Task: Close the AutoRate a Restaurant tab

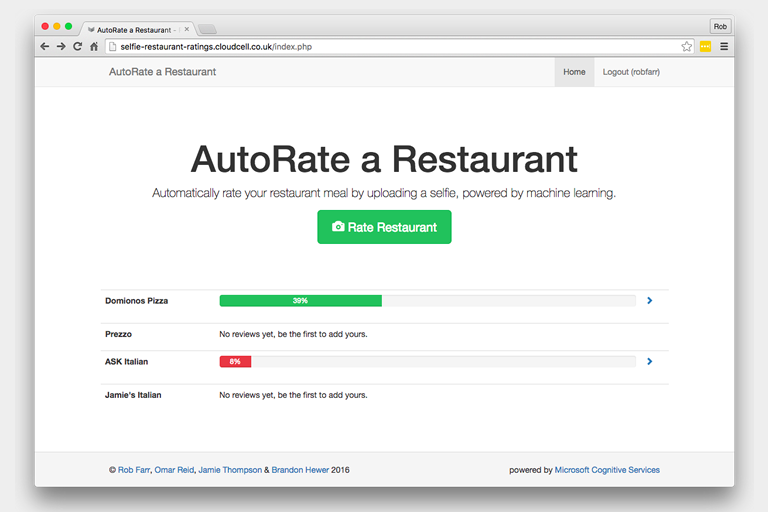Action: pyautogui.click(x=187, y=29)
